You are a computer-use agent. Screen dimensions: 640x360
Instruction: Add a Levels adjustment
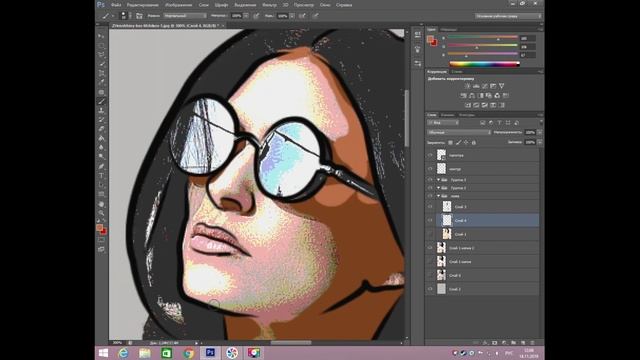(476, 86)
